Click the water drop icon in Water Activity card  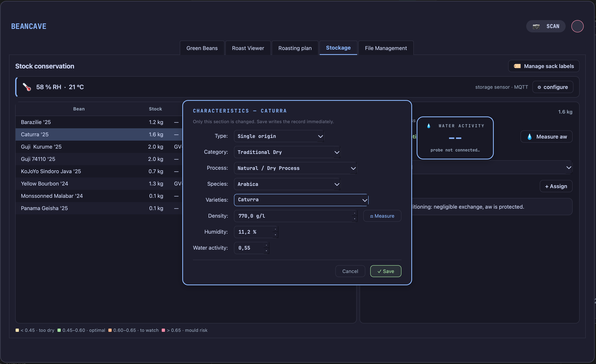click(x=429, y=126)
